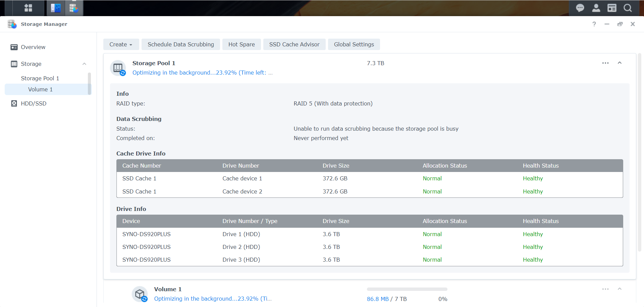
Task: Open the Create dropdown menu
Action: [121, 44]
